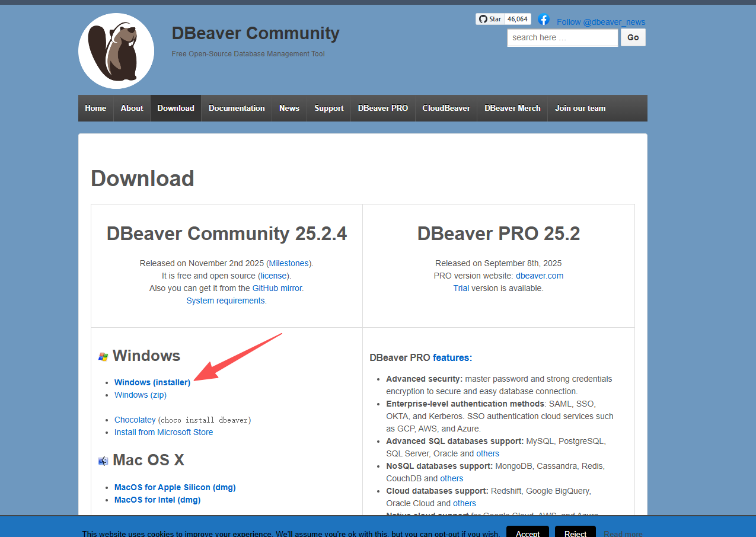The image size is (756, 537).
Task: Download MacOS for Apple Silicon (dmg)
Action: pyautogui.click(x=175, y=487)
